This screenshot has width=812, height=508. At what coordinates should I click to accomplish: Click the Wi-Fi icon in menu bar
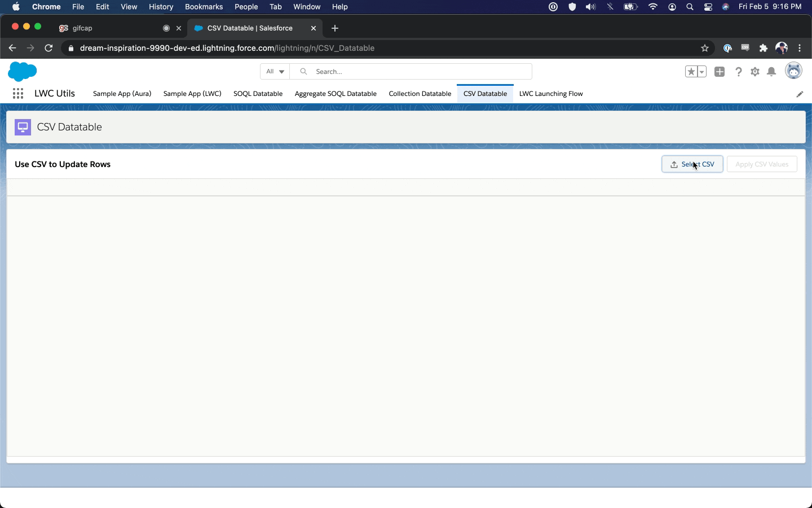[652, 7]
